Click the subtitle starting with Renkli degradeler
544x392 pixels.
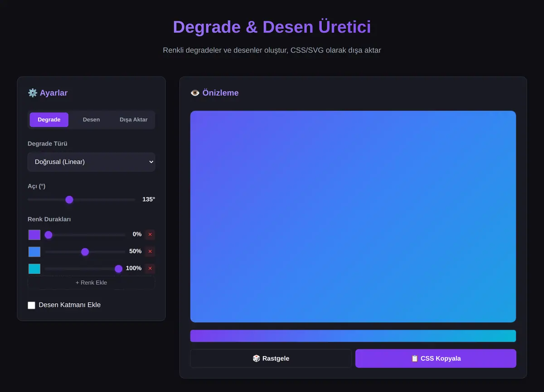[x=272, y=50]
